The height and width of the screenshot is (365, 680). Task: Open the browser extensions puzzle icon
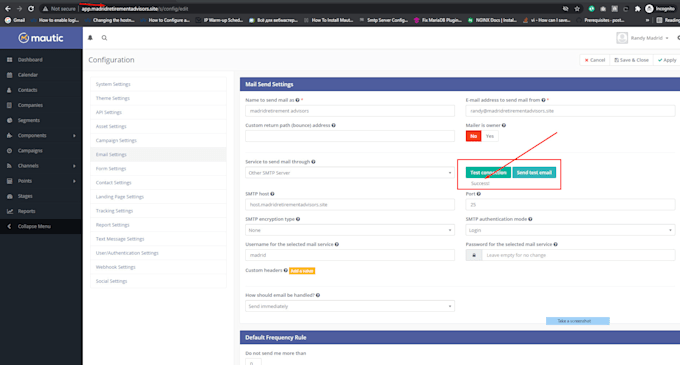point(638,9)
